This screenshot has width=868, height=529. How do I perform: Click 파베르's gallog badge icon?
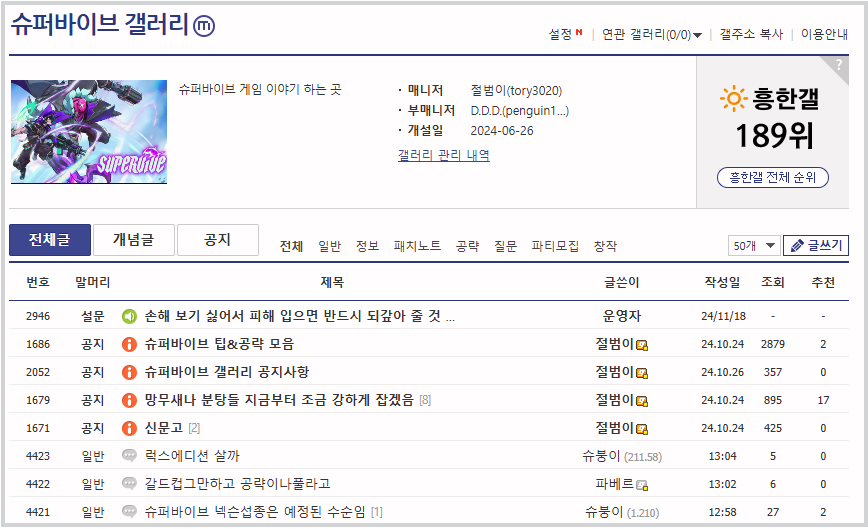pos(642,486)
